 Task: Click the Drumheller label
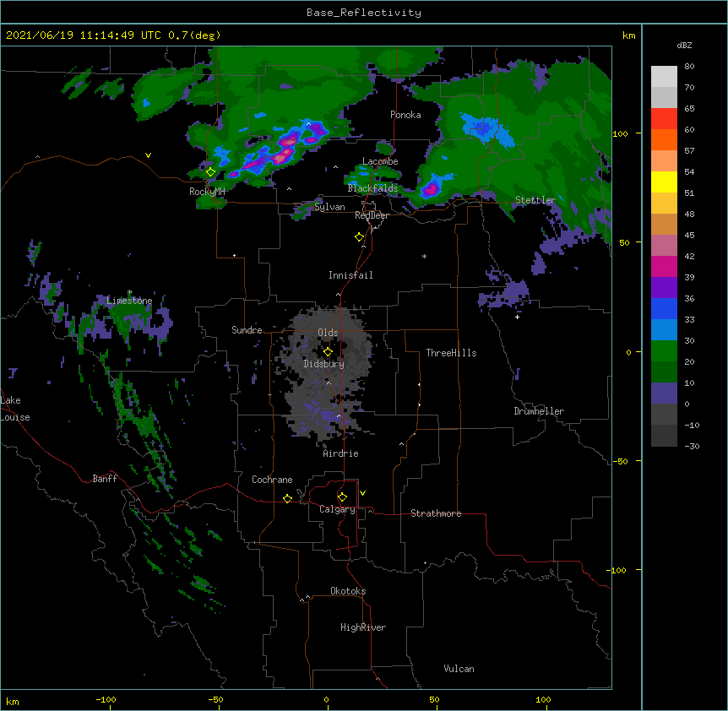[x=539, y=411]
